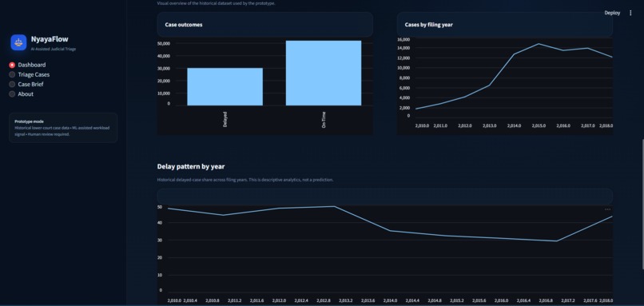Click the '2,010.4' label in delay pattern chart
The width and height of the screenshot is (644, 306).
[x=190, y=300]
